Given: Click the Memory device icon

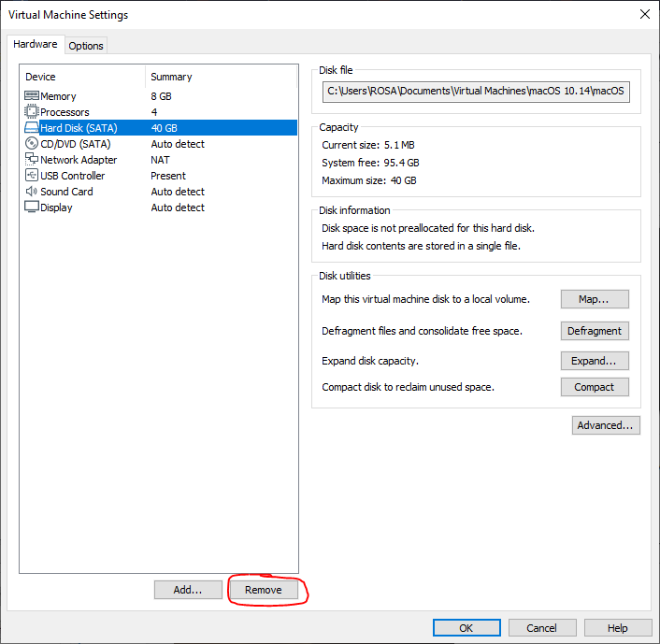Looking at the screenshot, I should [x=32, y=96].
